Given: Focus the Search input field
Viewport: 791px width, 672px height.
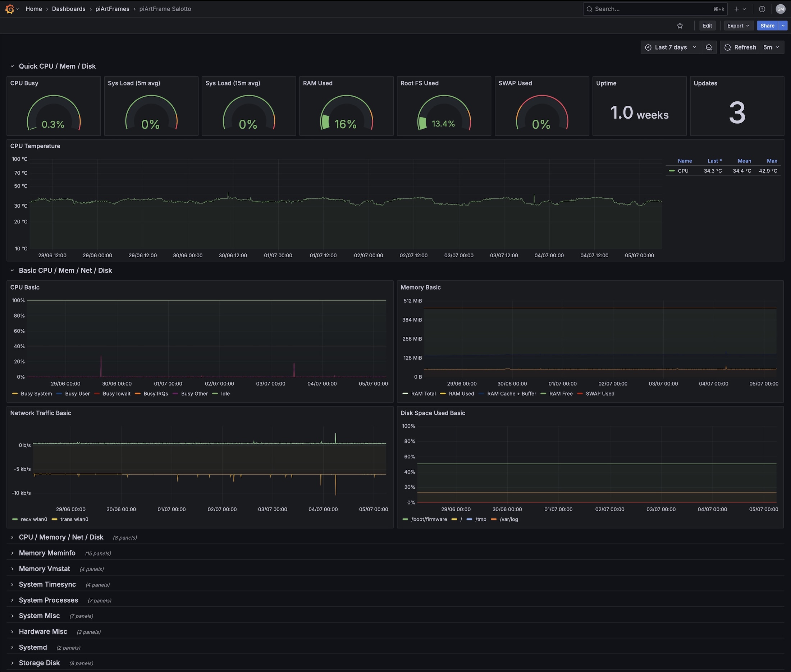Looking at the screenshot, I should tap(655, 9).
